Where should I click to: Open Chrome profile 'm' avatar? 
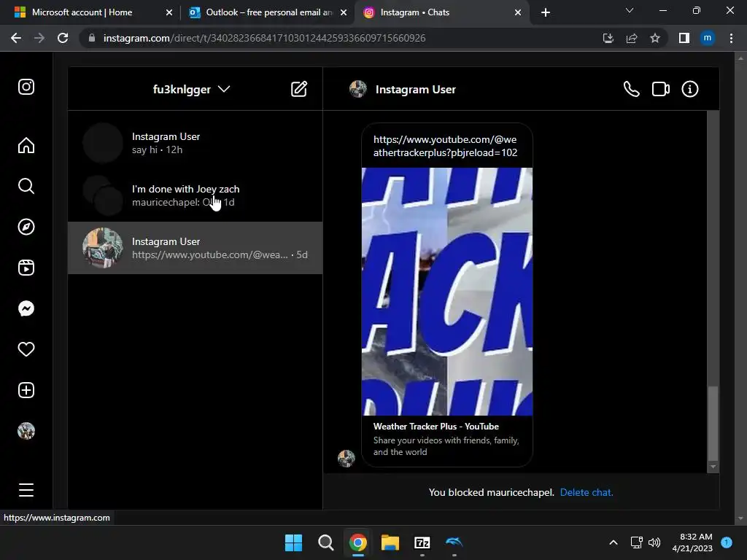click(x=708, y=38)
